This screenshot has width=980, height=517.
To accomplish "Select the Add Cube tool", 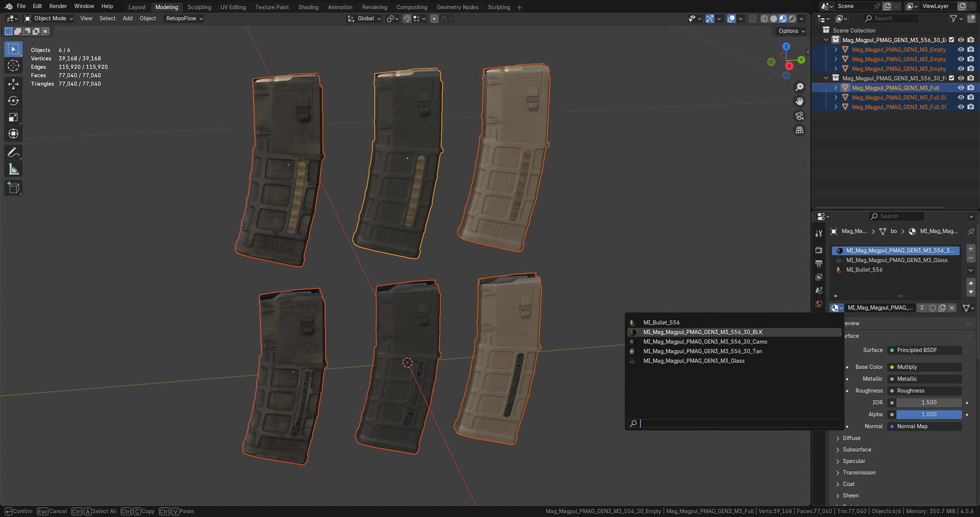I will (x=14, y=188).
